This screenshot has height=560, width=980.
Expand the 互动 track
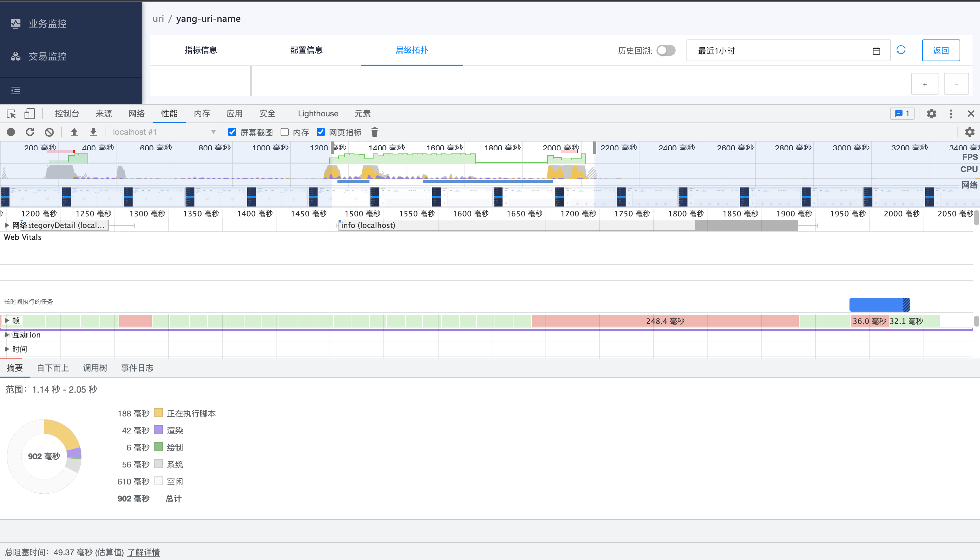pos(6,335)
